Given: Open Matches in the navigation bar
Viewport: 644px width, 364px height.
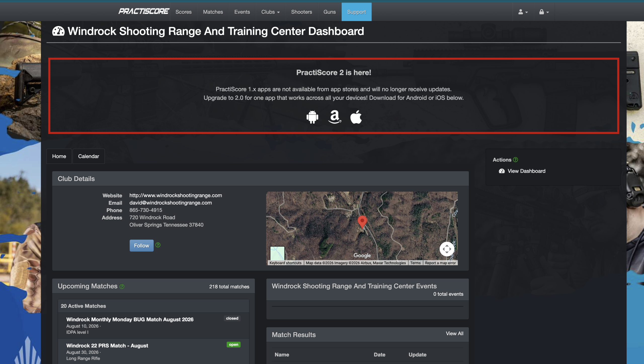Looking at the screenshot, I should point(213,12).
